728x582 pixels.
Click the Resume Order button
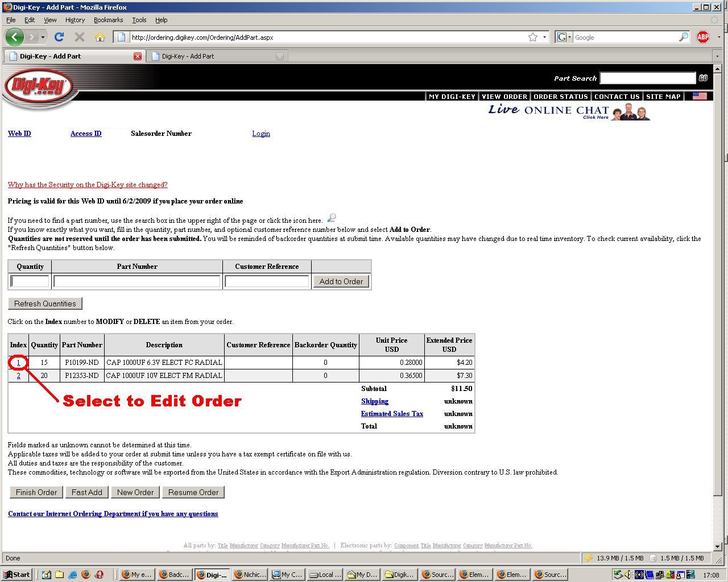click(193, 492)
